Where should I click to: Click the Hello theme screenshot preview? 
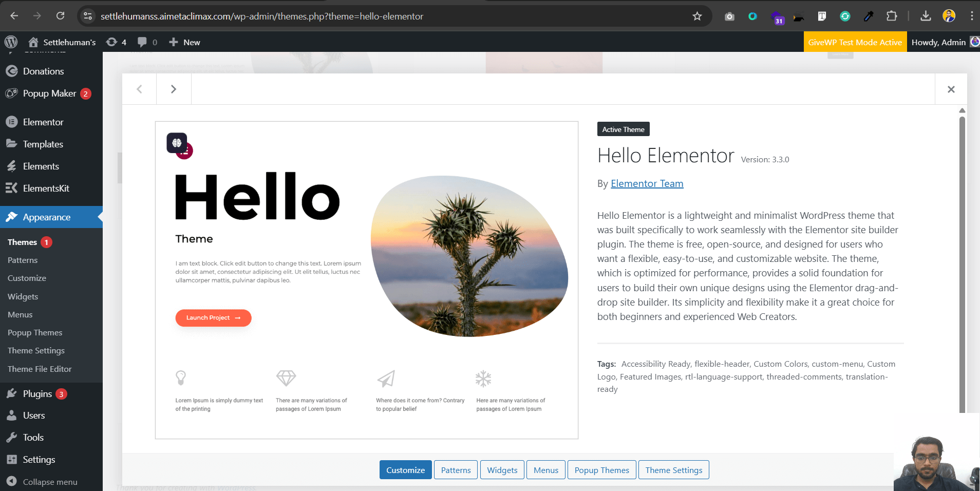(x=367, y=280)
